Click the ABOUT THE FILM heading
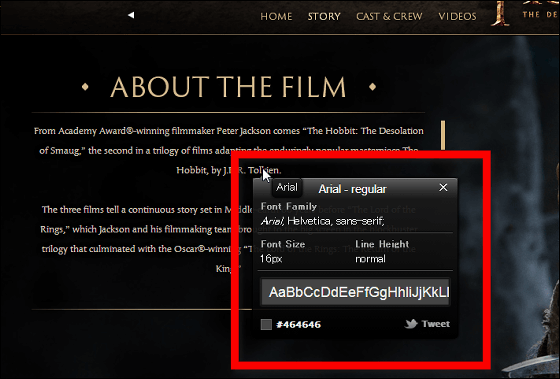Screen dimensions: 560x379 click(x=228, y=87)
